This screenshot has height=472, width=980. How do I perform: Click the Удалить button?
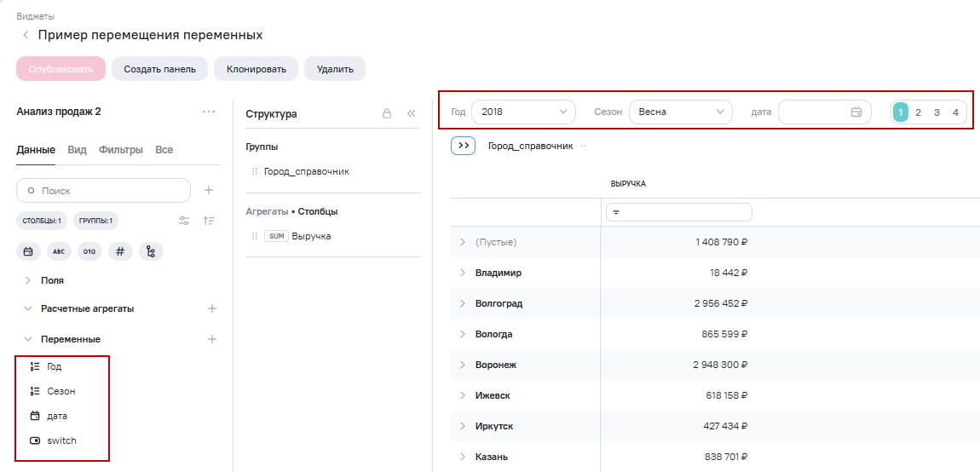point(335,69)
